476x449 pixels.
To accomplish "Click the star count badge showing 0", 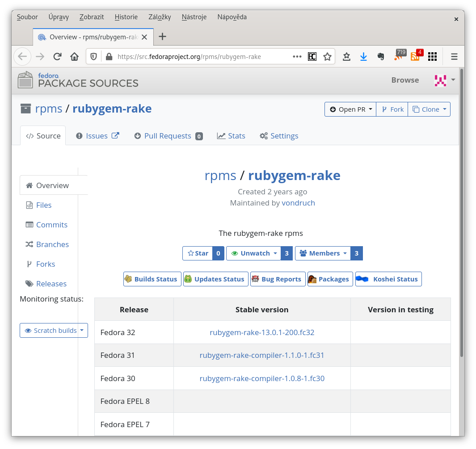I will coord(218,253).
